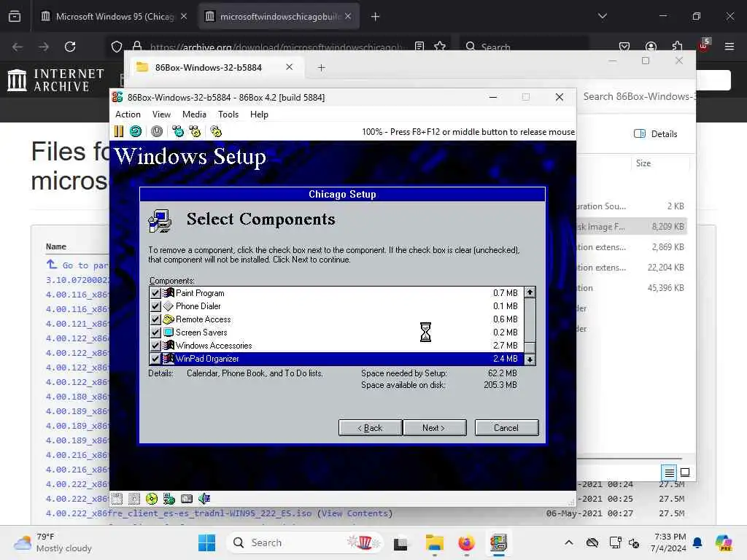Cancel the Chicago Setup wizard
747x560 pixels.
[506, 427]
